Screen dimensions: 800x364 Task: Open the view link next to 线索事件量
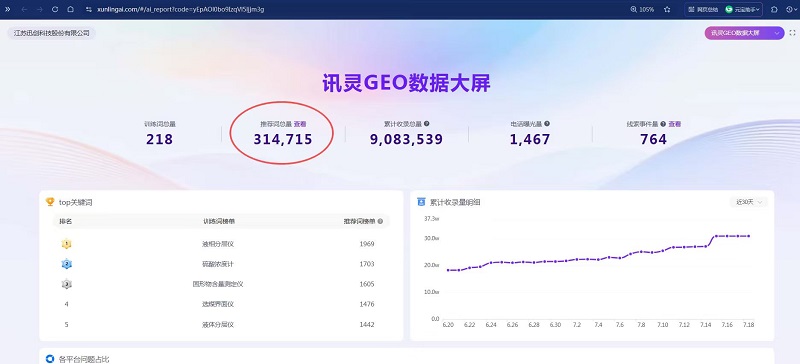675,124
